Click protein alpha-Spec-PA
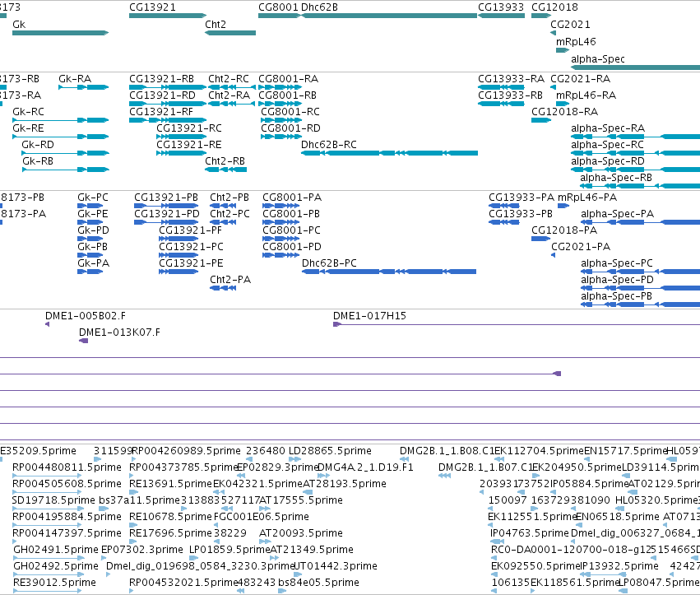Viewport: 700px width, 595px height. 640,222
